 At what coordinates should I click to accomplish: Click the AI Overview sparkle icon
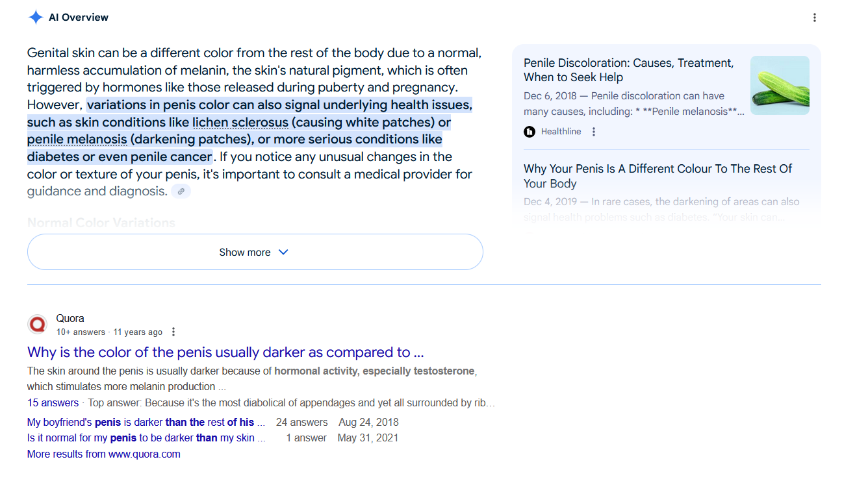click(x=35, y=18)
